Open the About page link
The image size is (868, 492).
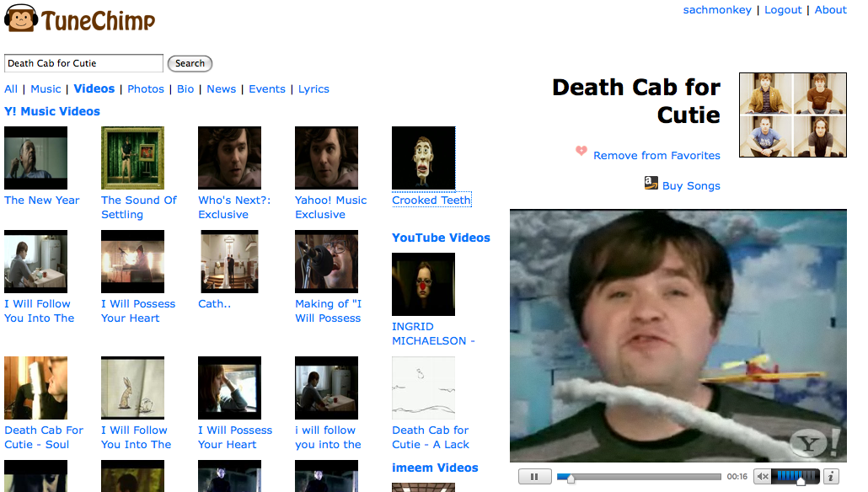(x=830, y=10)
